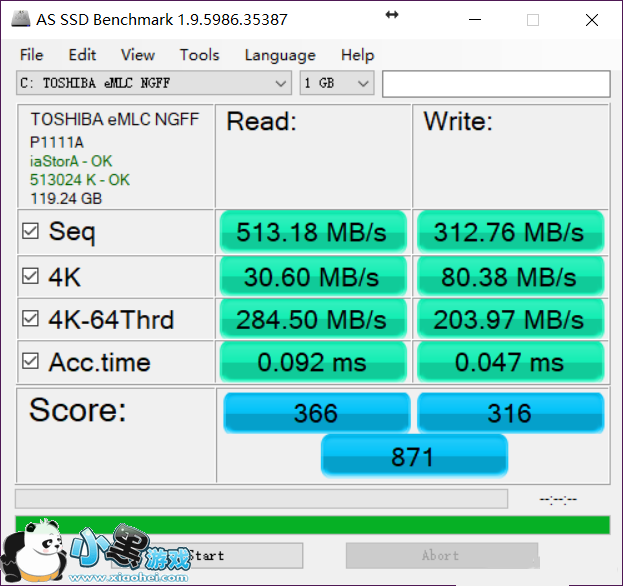Viewport: 623px width, 586px height.
Task: Click the read score 366
Action: (x=317, y=413)
